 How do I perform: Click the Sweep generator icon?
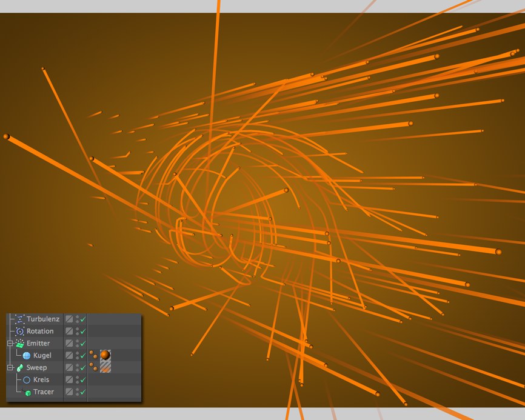[19, 368]
